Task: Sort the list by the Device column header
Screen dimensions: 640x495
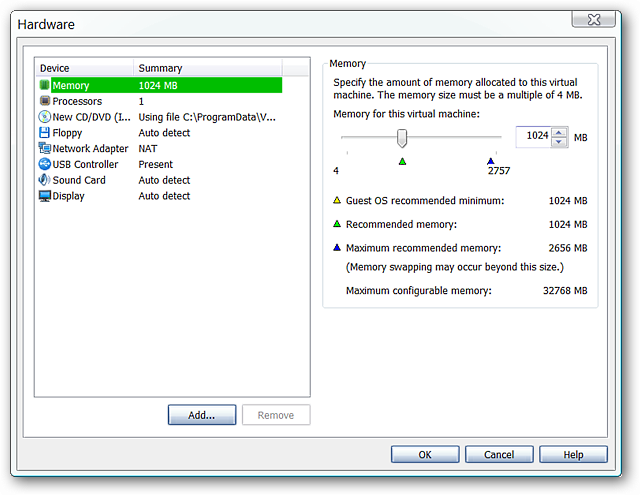Action: pyautogui.click(x=84, y=68)
